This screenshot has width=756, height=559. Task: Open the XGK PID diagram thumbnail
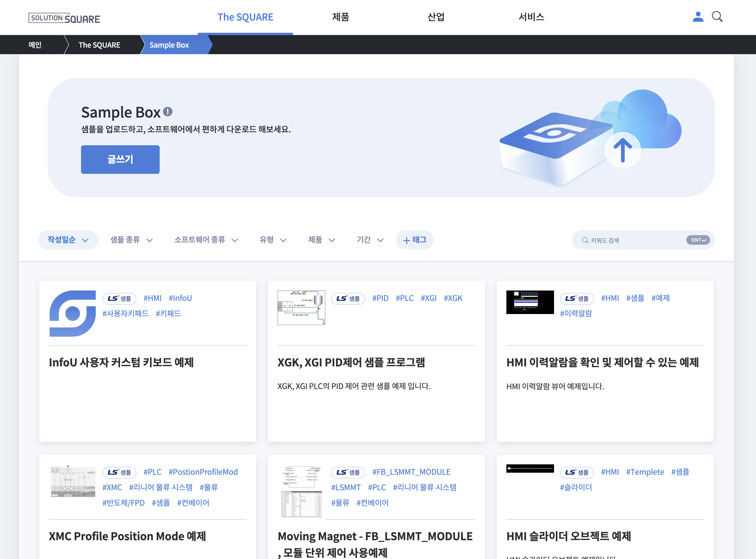click(x=301, y=307)
